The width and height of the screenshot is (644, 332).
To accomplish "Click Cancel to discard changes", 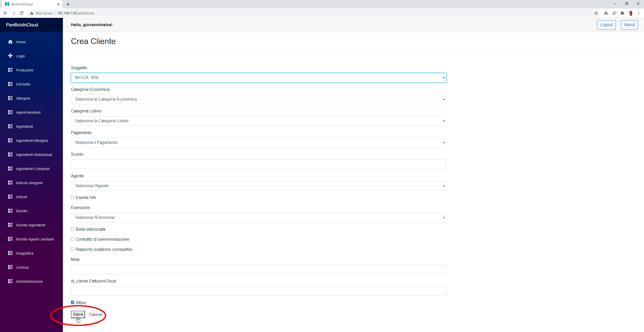I will (95, 314).
